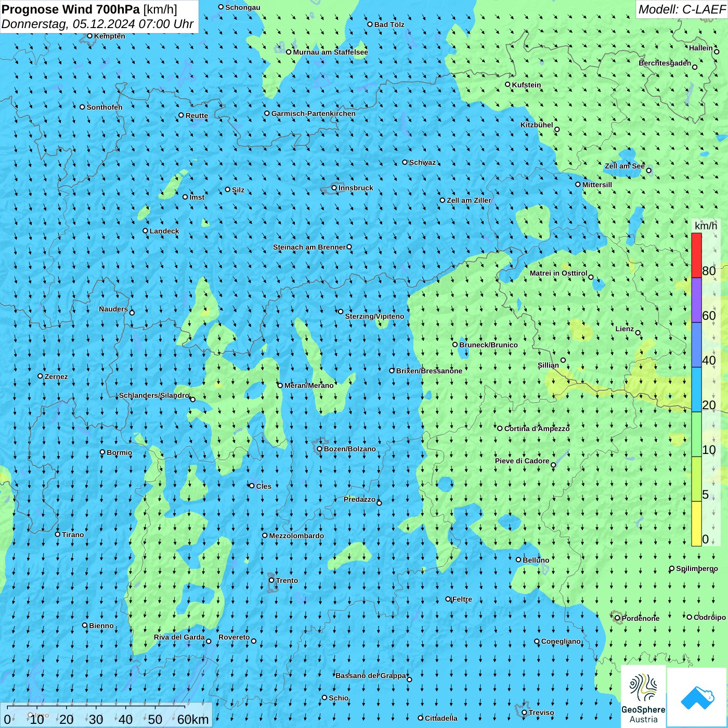Click the 'Mezzolombardo' label
The height and width of the screenshot is (728, 728).
296,536
